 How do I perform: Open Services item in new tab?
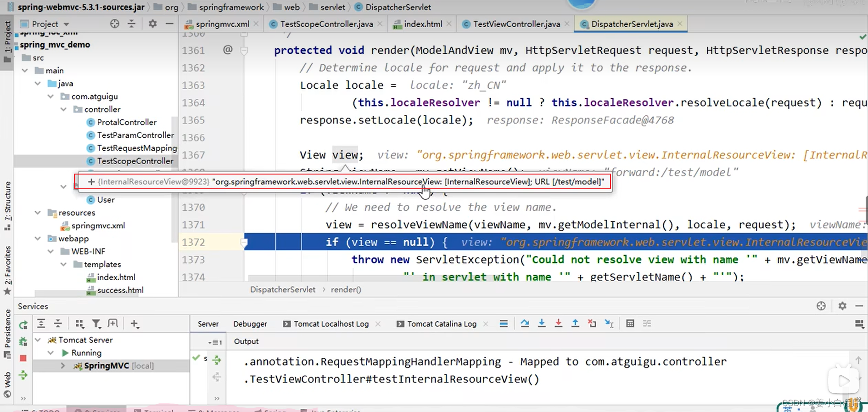tap(113, 324)
